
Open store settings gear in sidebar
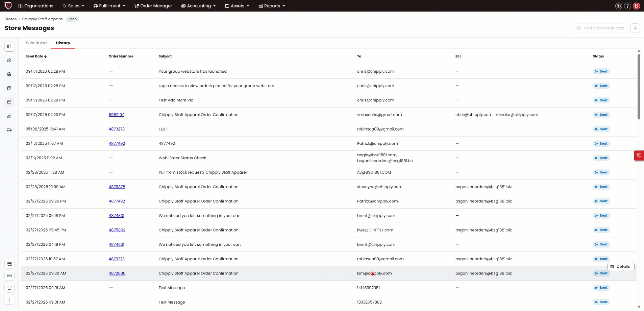click(9, 74)
